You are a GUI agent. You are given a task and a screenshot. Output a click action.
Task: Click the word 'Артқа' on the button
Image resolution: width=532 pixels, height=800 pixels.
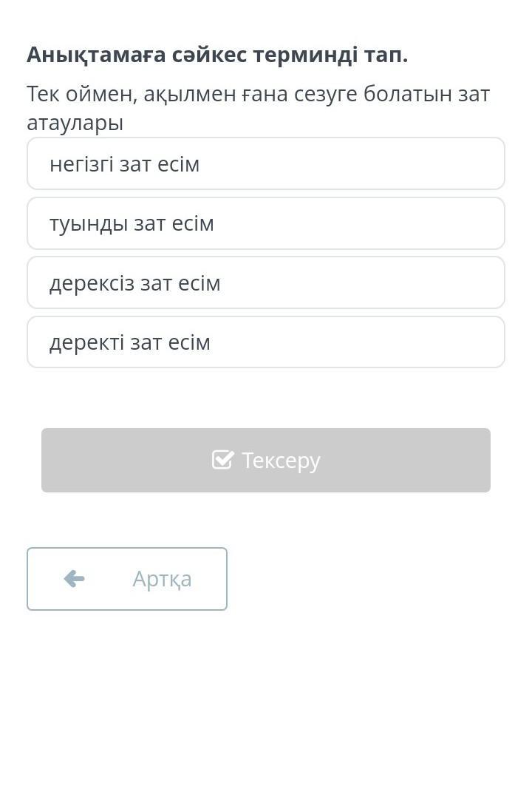(163, 579)
